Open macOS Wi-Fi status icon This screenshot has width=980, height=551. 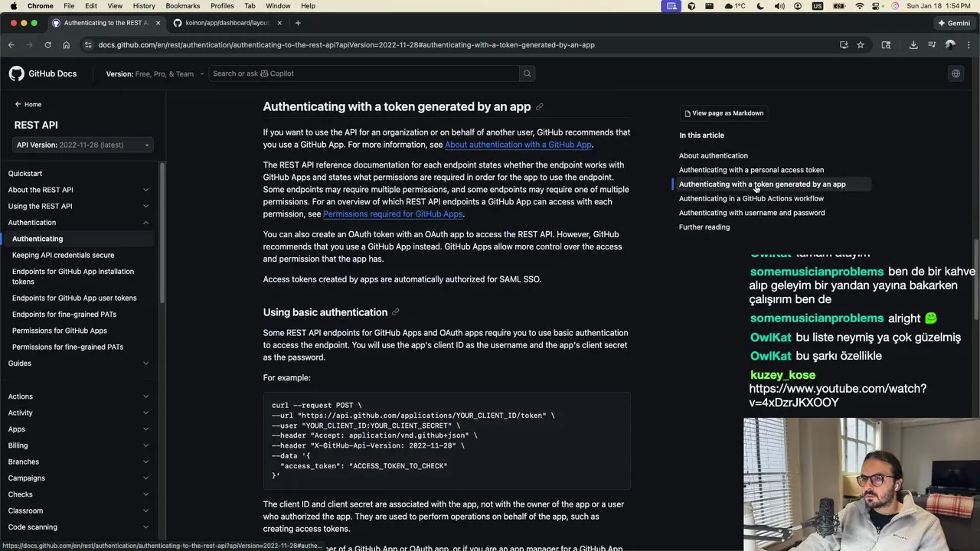point(859,6)
